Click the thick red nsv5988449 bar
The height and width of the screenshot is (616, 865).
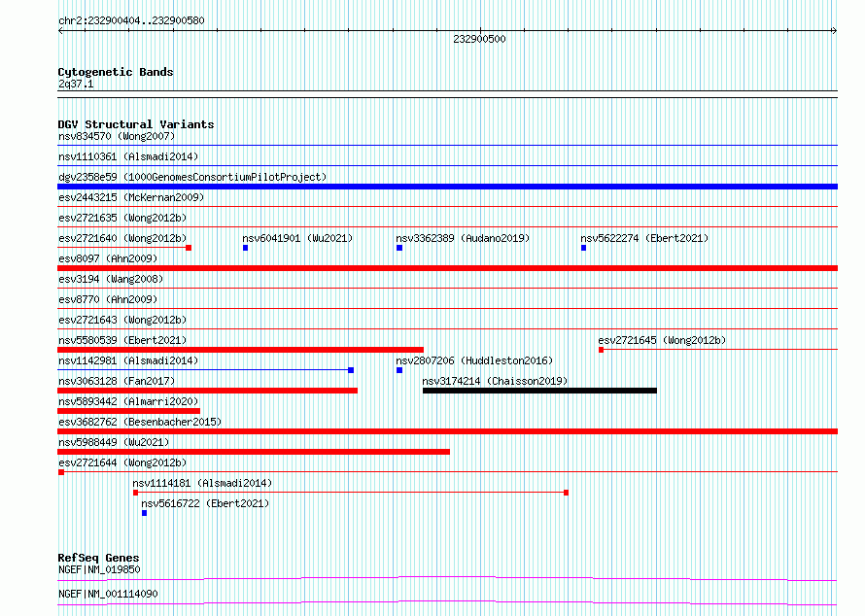254,452
